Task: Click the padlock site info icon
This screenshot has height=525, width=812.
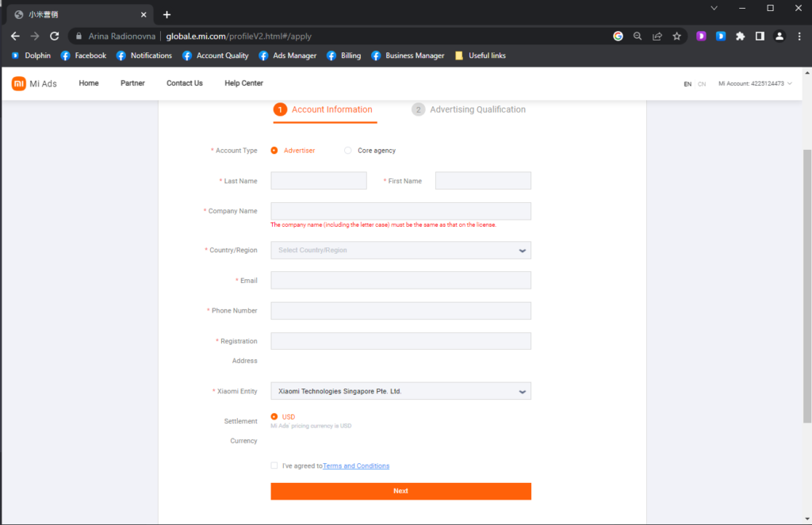Action: coord(79,36)
